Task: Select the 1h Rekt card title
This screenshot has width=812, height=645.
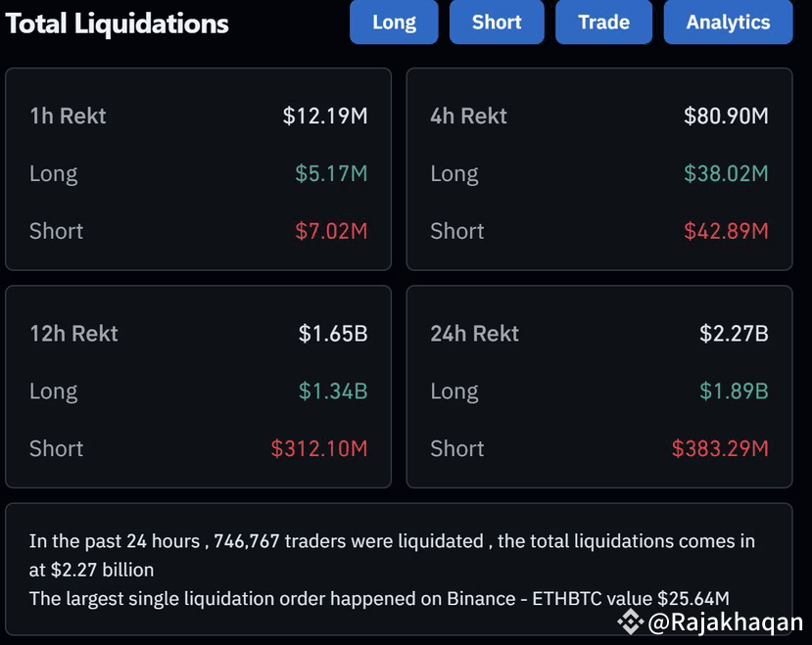Action: click(68, 116)
